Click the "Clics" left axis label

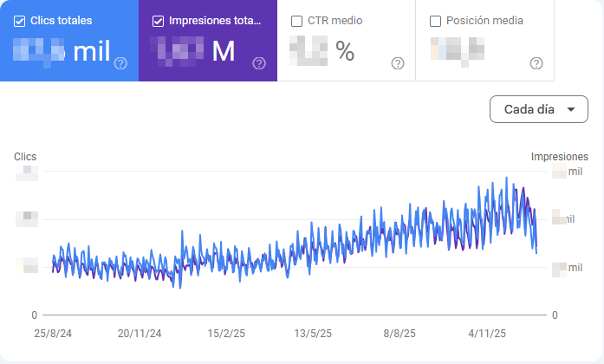click(25, 157)
